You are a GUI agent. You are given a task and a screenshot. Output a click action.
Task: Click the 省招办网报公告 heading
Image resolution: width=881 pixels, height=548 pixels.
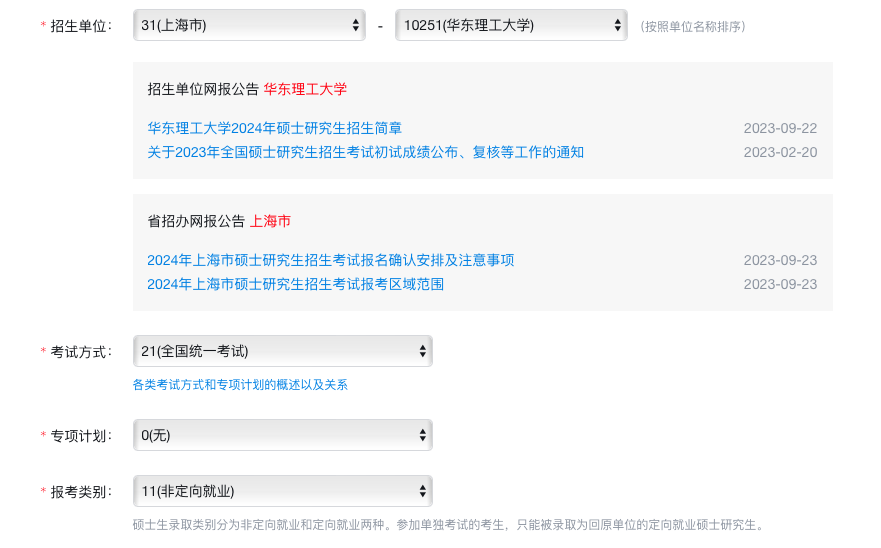click(196, 221)
